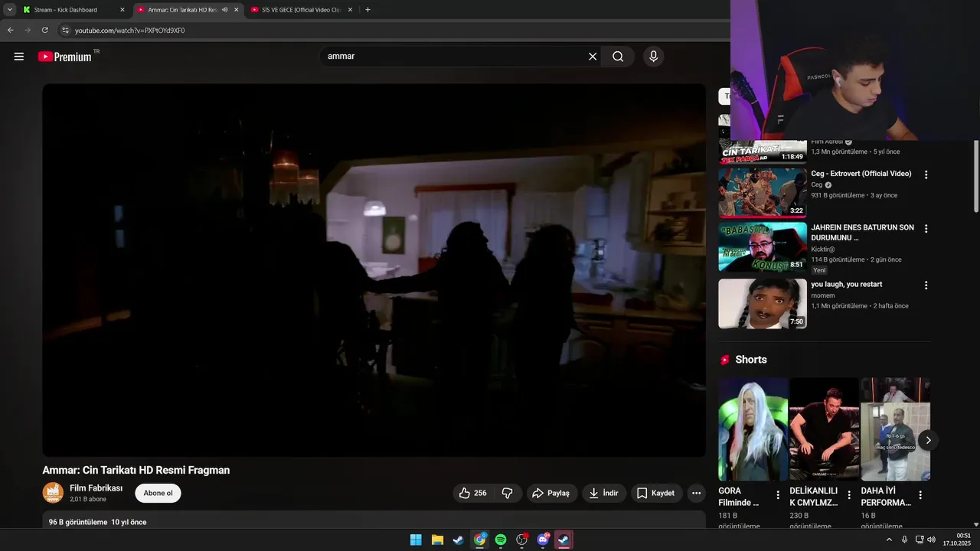
Task: Open options for Ceg - Extrovert video
Action: (x=926, y=174)
